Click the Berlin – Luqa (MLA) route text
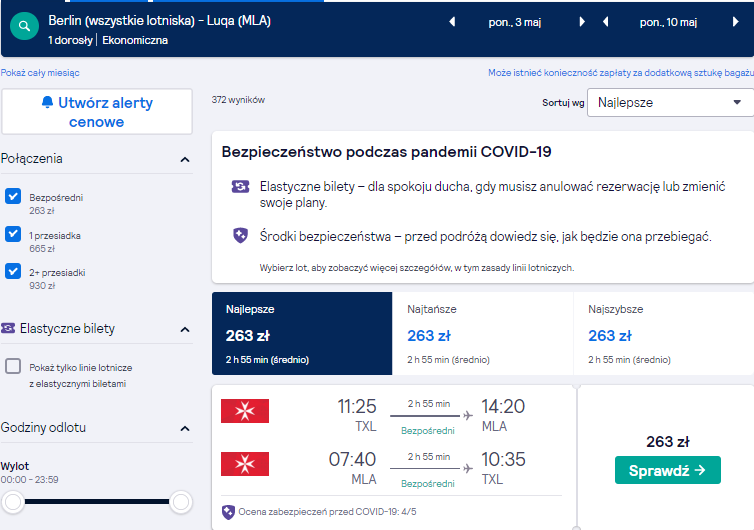The image size is (754, 530). click(x=159, y=21)
